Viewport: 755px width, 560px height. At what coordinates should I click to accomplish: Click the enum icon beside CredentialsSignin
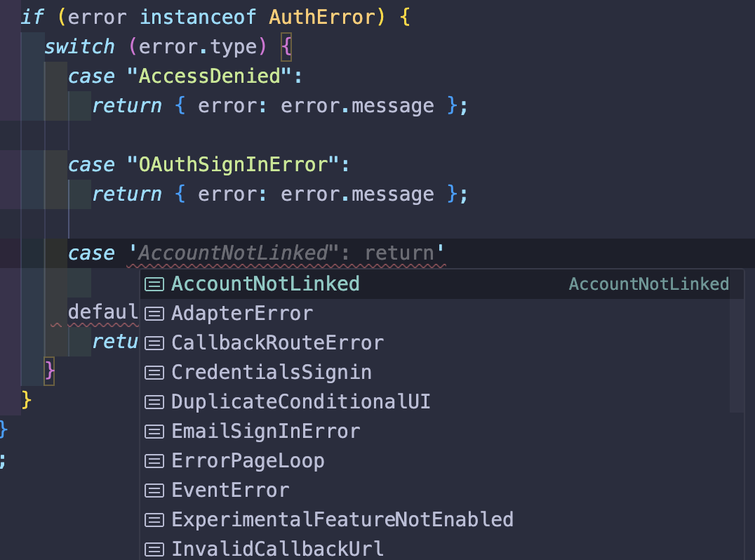[154, 373]
